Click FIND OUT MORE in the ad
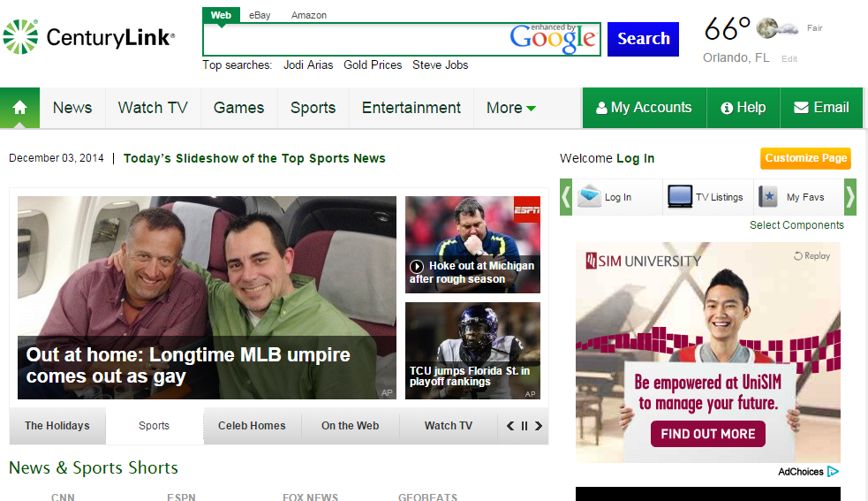868x501 pixels. (x=708, y=433)
